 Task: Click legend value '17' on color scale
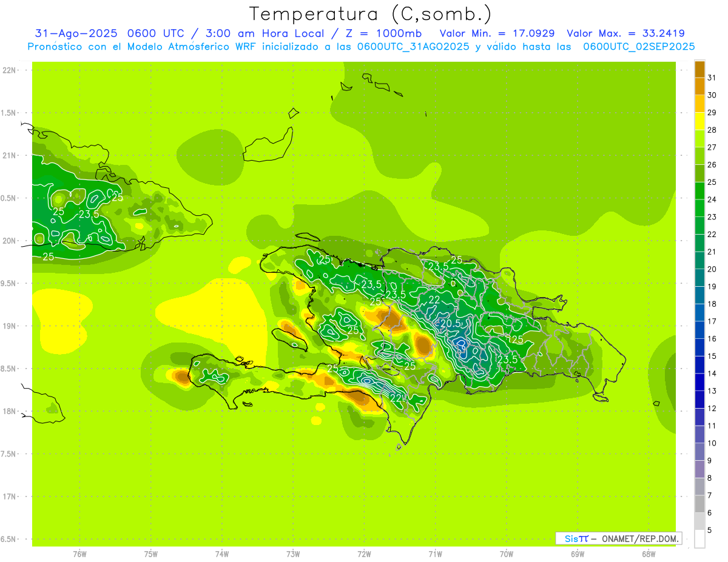[712, 321]
